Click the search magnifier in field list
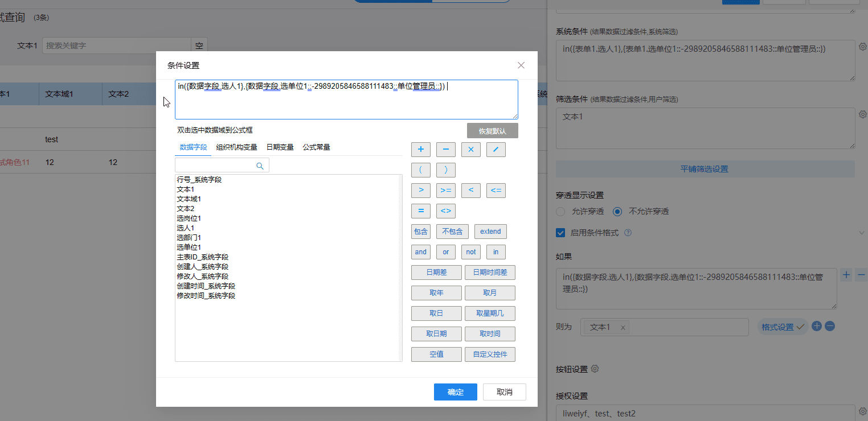Image resolution: width=868 pixels, height=421 pixels. point(260,166)
